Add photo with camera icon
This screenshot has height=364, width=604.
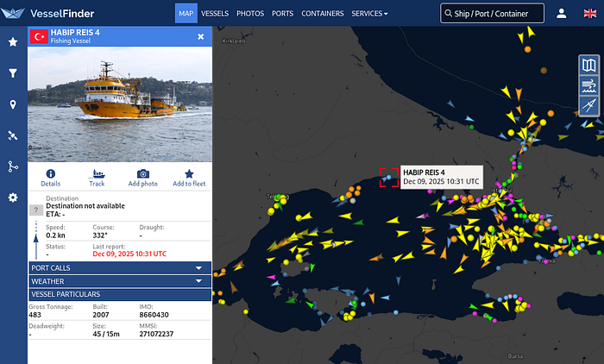[143, 178]
